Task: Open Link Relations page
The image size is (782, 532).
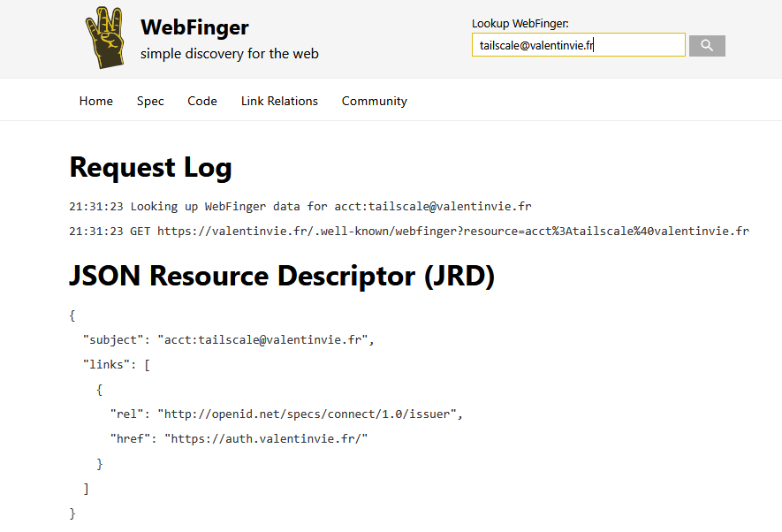Action: [x=279, y=101]
